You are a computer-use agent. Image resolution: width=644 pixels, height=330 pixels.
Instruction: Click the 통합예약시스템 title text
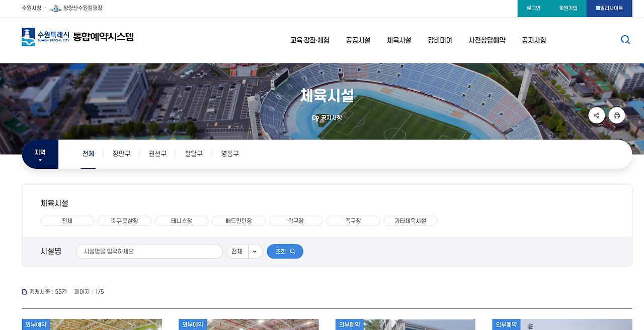pyautogui.click(x=103, y=37)
